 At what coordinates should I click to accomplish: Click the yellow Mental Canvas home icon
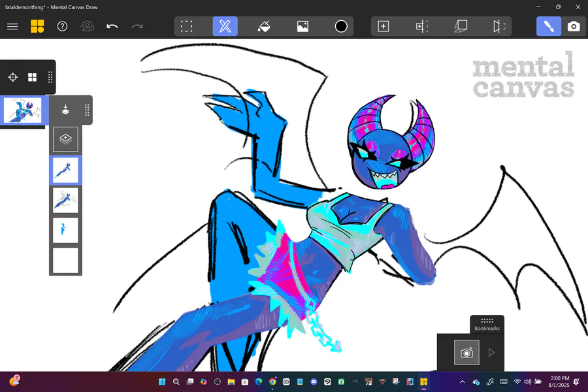37,26
